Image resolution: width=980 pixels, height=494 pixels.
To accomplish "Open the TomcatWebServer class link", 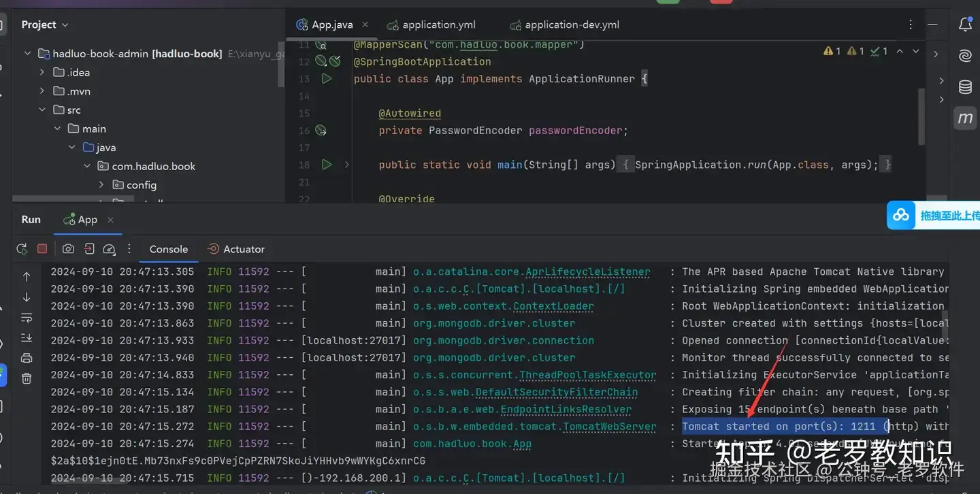I will (609, 427).
